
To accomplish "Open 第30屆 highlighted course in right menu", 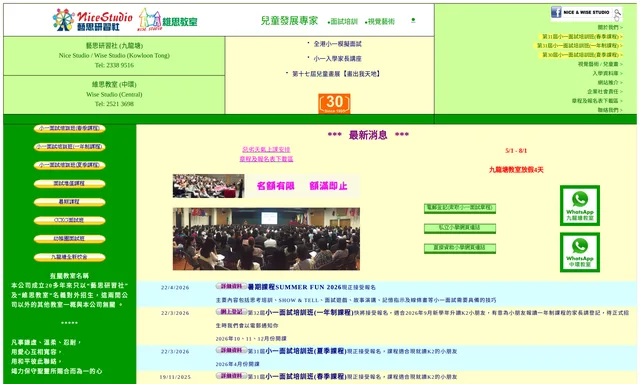I will tap(582, 55).
